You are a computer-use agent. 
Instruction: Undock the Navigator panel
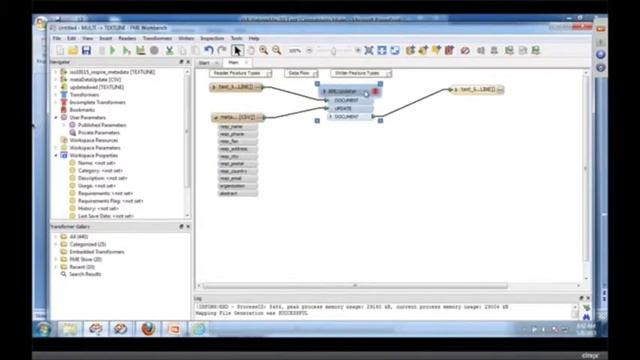181,62
